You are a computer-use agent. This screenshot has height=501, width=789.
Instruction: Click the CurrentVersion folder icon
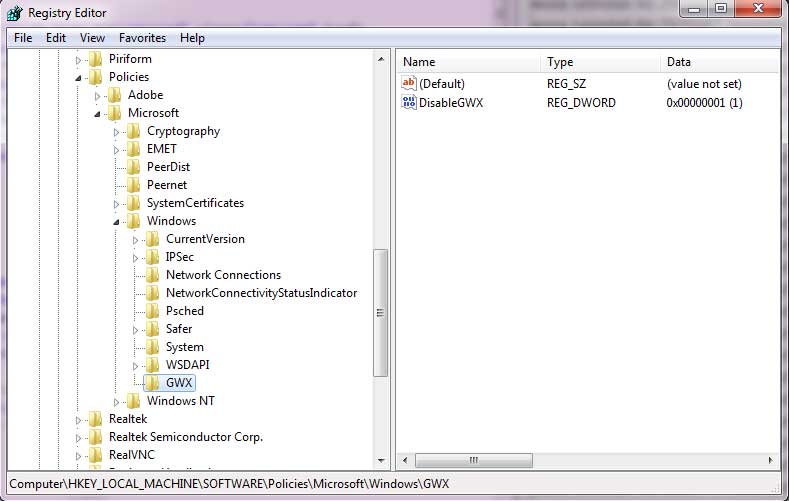pyautogui.click(x=153, y=239)
